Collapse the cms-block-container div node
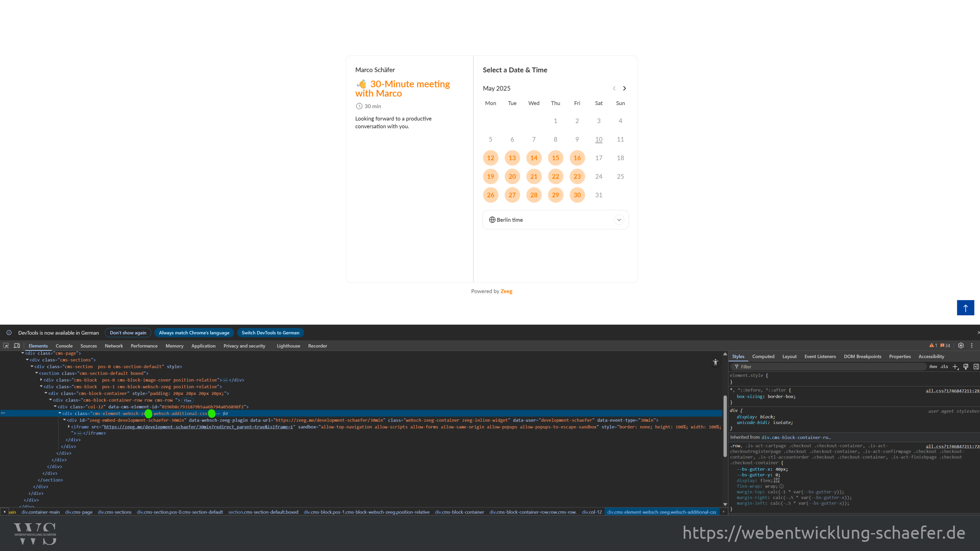 coord(46,393)
